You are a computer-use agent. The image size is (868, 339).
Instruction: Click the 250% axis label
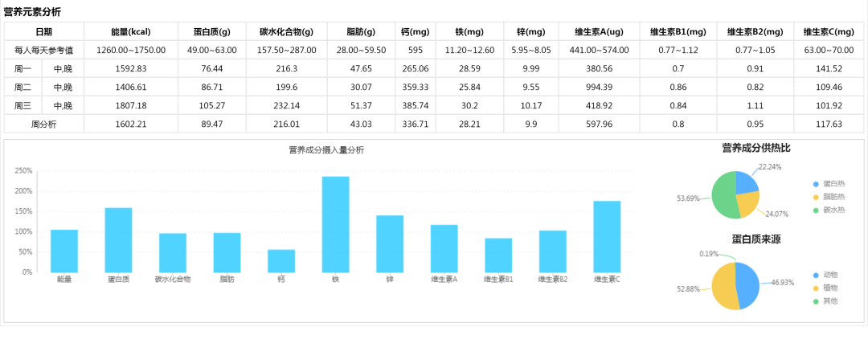pos(25,171)
